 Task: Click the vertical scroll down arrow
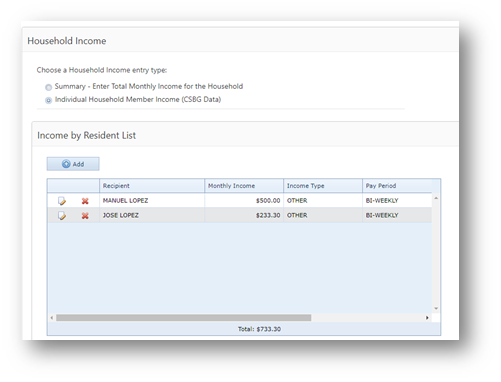(436, 309)
